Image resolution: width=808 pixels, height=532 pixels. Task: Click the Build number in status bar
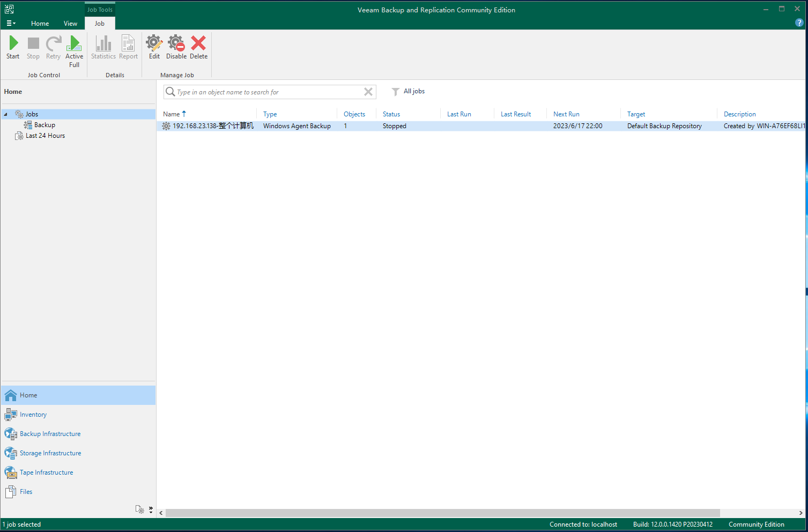tap(673, 524)
